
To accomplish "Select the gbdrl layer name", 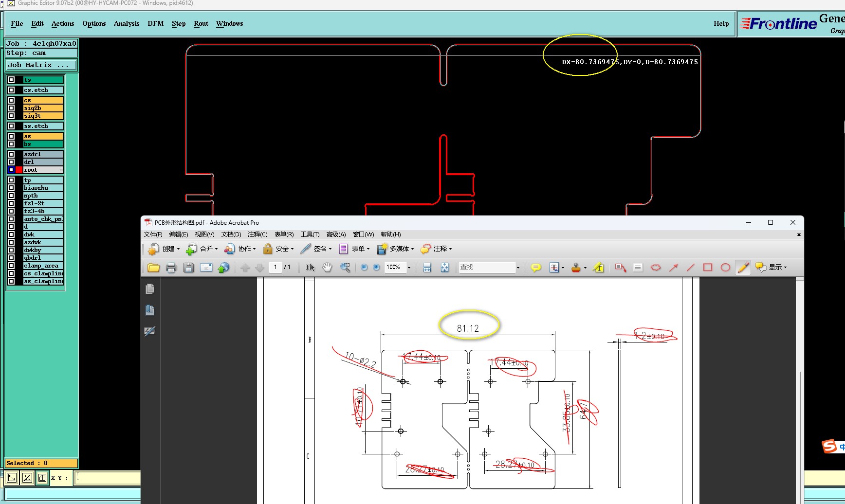I will click(43, 258).
